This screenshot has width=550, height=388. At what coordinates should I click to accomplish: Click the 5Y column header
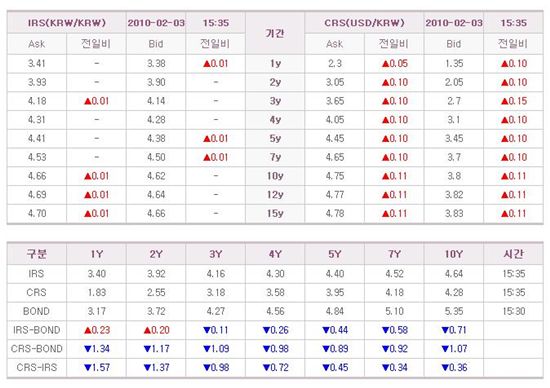tap(335, 254)
